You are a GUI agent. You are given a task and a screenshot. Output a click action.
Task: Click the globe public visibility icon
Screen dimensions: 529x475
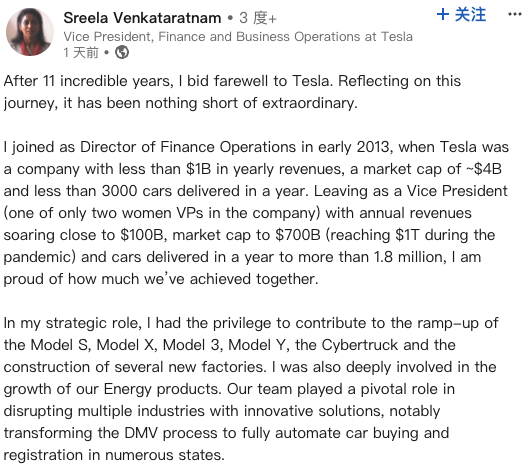pos(121,52)
